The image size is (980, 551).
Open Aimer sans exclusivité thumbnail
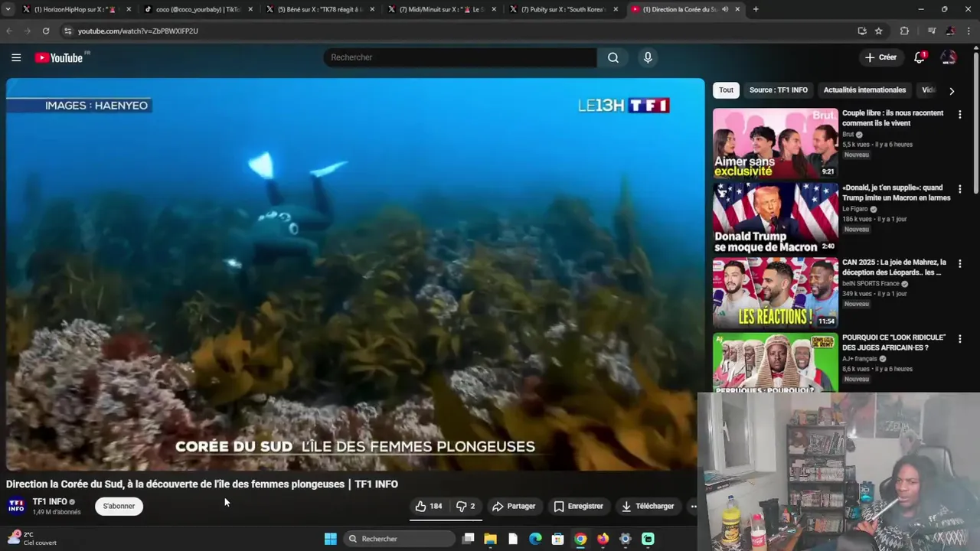[775, 143]
